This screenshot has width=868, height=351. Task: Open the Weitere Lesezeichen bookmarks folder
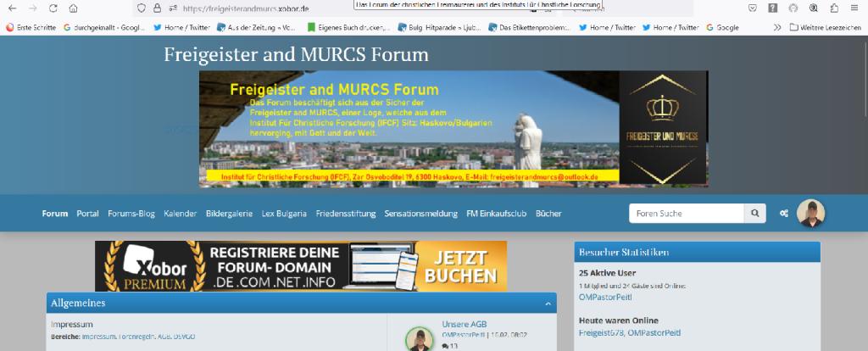825,27
